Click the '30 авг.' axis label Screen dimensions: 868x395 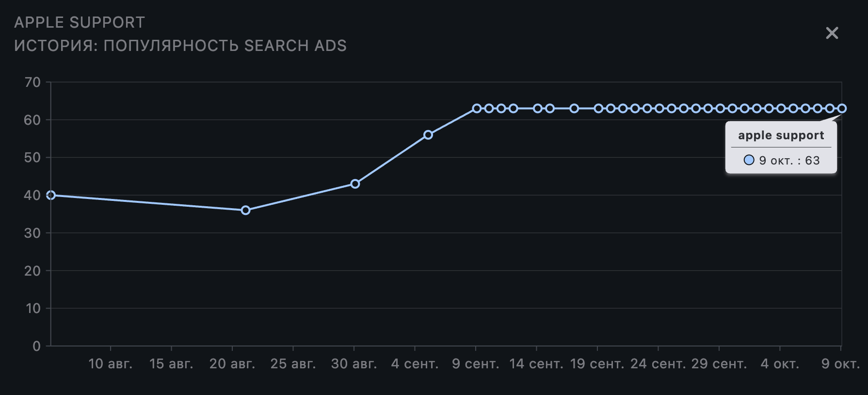coord(354,364)
